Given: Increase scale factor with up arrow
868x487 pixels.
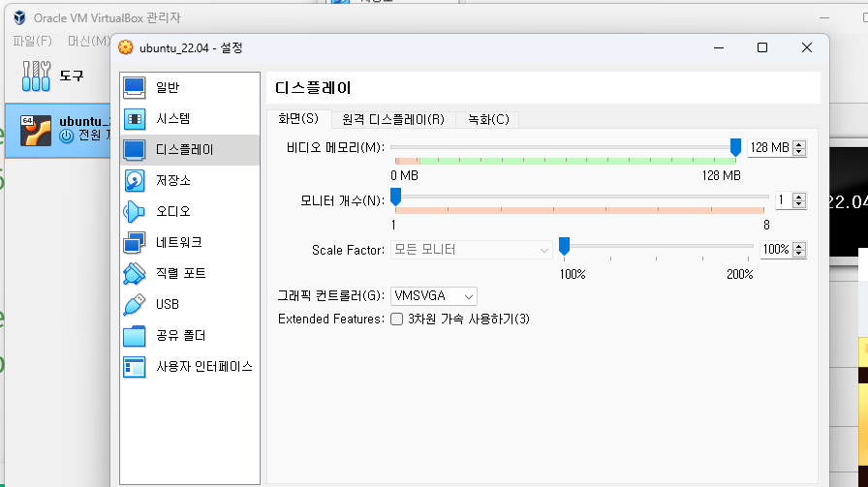Looking at the screenshot, I should tap(799, 246).
